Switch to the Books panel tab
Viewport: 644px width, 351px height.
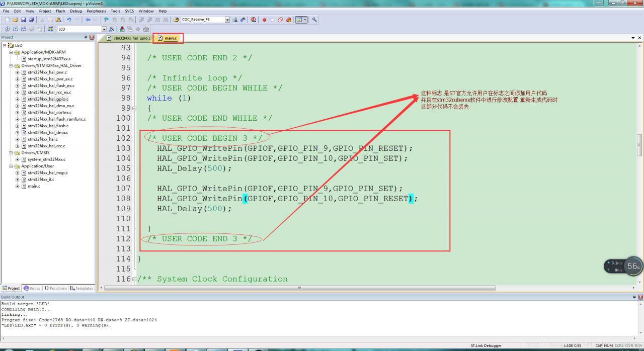tap(32, 288)
